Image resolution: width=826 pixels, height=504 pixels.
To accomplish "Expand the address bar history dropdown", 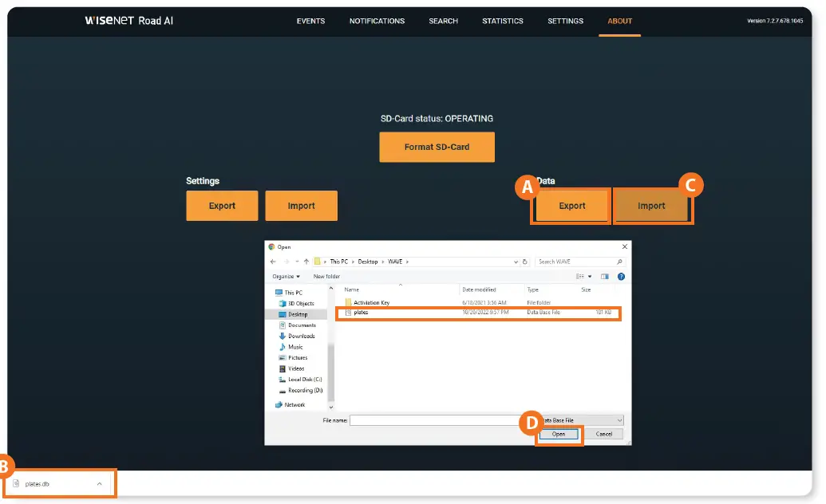I will click(516, 262).
